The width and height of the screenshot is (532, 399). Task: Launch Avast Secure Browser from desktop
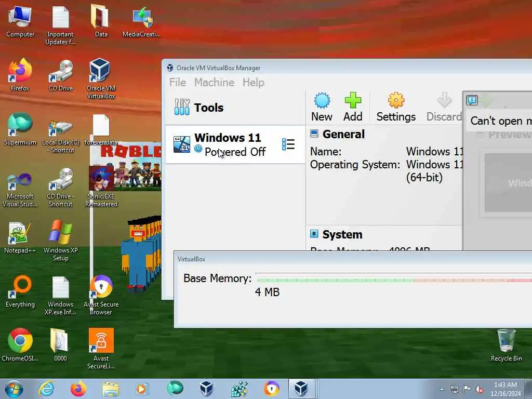[x=101, y=295]
